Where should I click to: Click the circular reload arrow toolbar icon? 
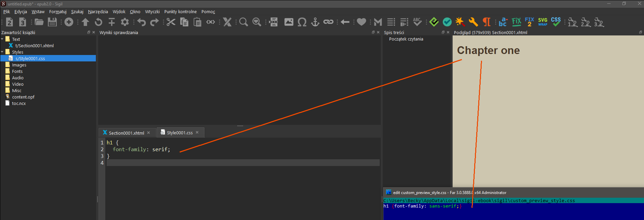click(99, 22)
